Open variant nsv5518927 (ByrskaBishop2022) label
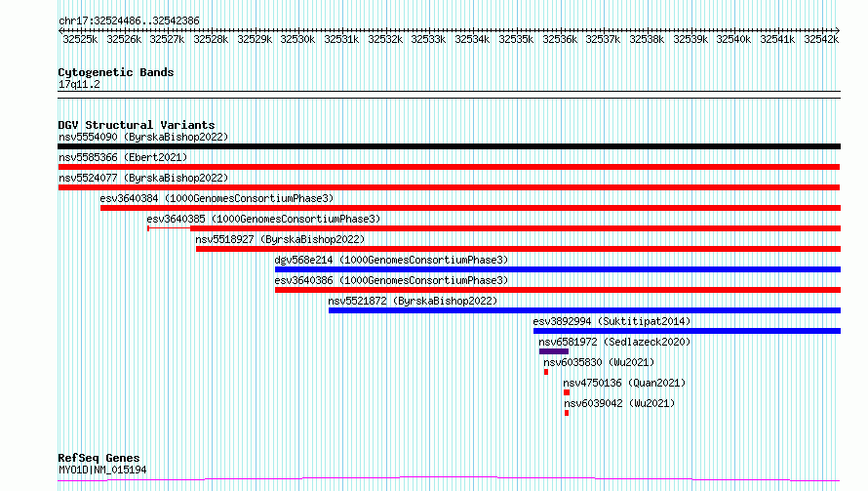Image resolution: width=868 pixels, height=491 pixels. tap(280, 239)
